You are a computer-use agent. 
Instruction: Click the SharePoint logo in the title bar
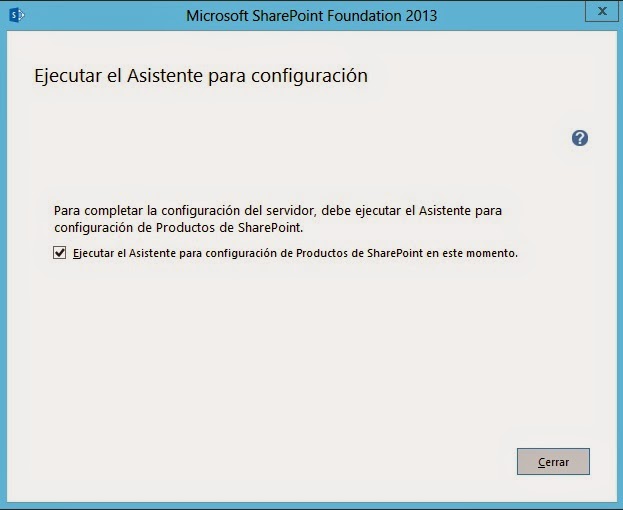(x=17, y=16)
